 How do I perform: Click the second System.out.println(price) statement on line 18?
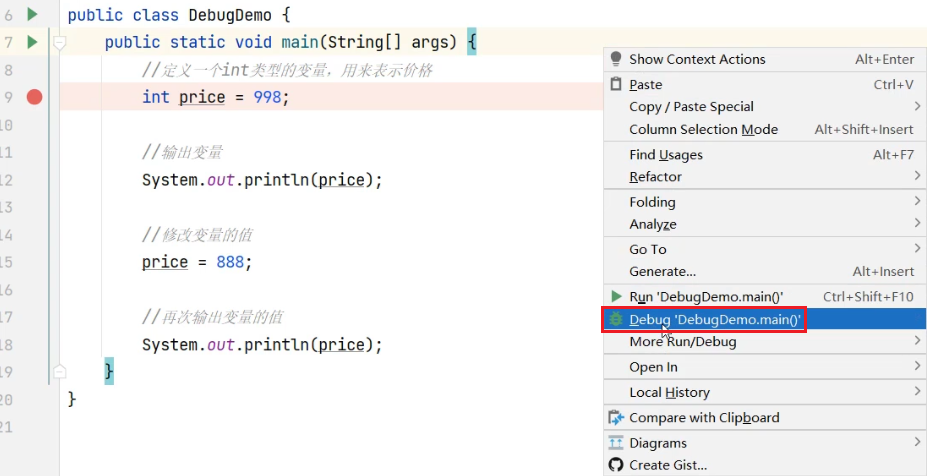(262, 345)
